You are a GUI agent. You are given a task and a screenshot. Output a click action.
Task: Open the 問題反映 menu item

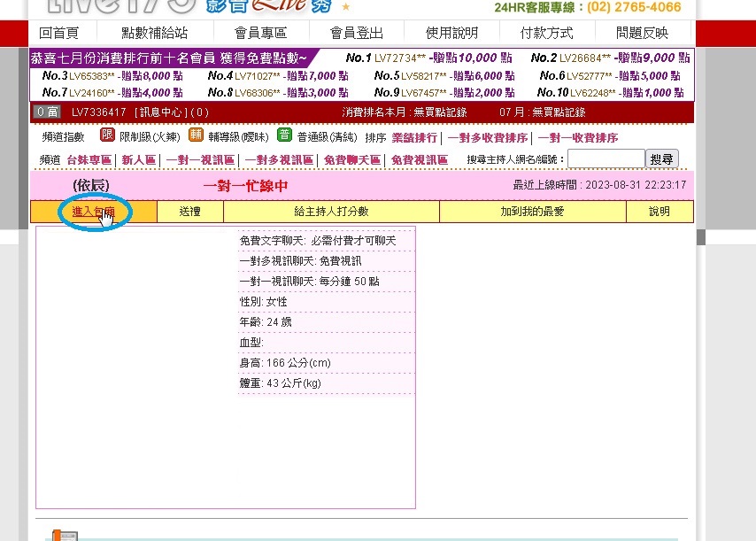point(642,33)
